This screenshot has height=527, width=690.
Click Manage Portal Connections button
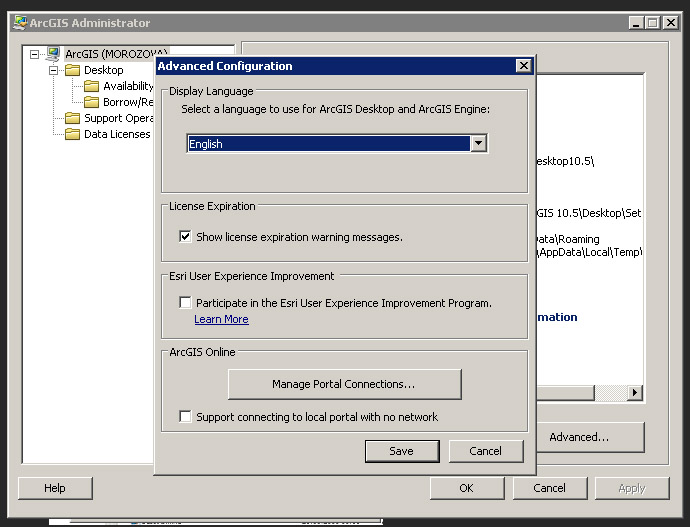(x=344, y=384)
